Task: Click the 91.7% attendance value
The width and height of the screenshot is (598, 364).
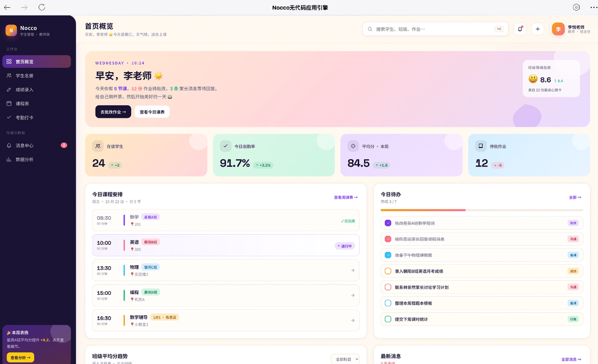Action: pos(235,163)
